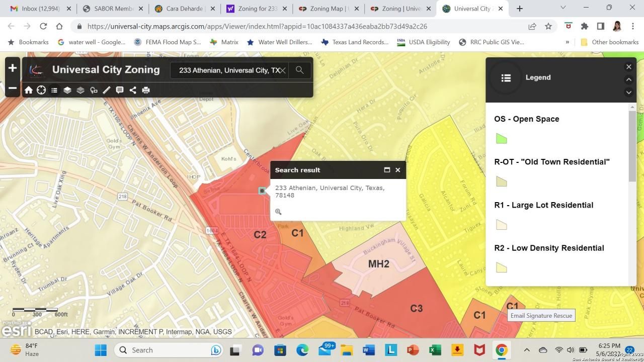The image size is (644, 362).
Task: Click the map zoom out minus button
Action: 13,89
